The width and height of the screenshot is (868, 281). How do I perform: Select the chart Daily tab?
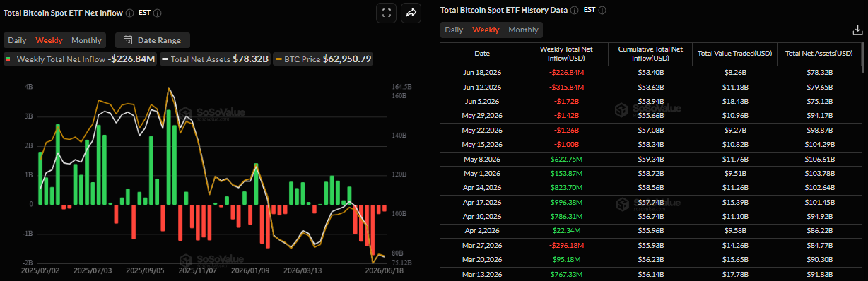(17, 40)
